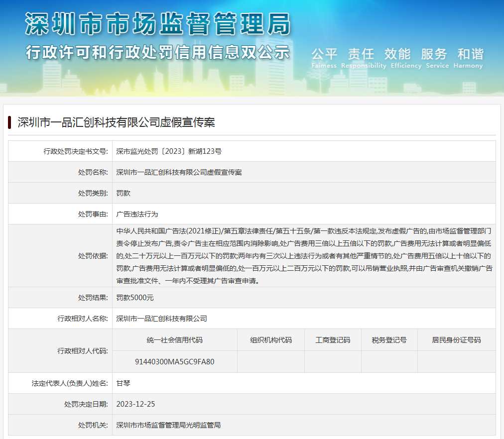504x439 pixels.
Task: Click the 深圳市市场监督管理局 banner title
Action: [x=158, y=24]
